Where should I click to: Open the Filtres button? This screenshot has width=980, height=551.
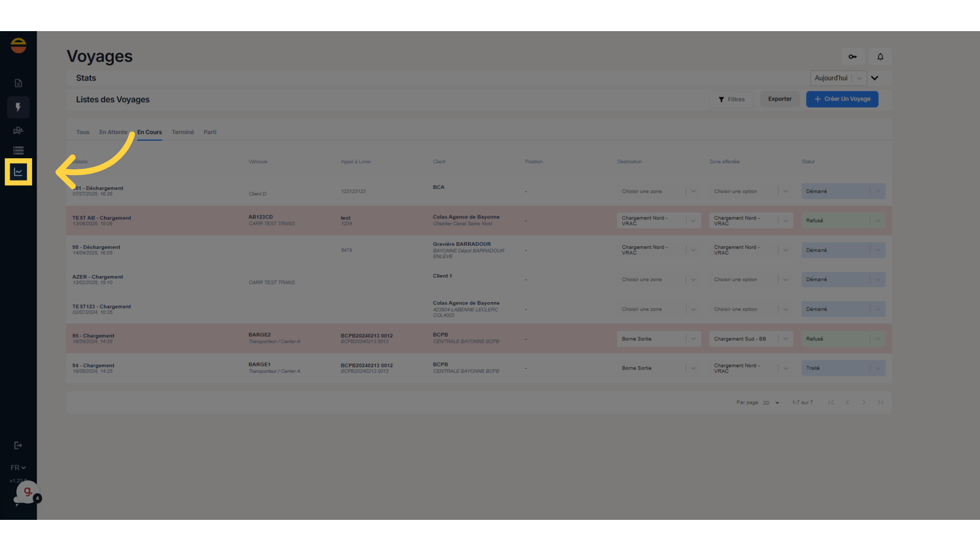pyautogui.click(x=731, y=99)
